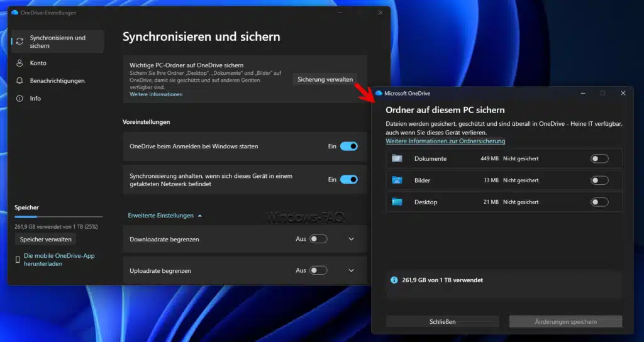Image resolution: width=644 pixels, height=342 pixels.
Task: Open Die mobile OneDrive-App herunterladen link
Action: coord(59,260)
